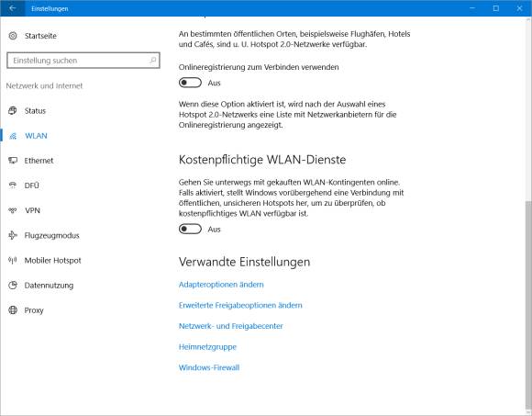
Task: Go to Netzwerk- und Freigabecenter
Action: pos(231,326)
